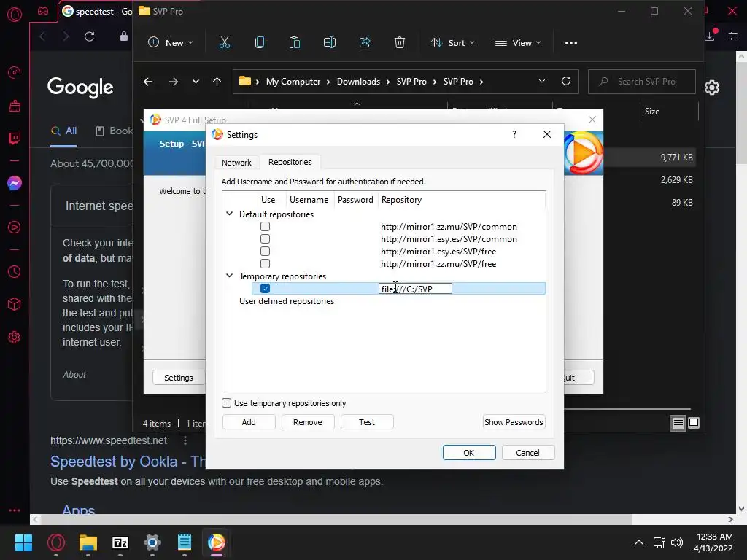The image size is (747, 560).
Task: Switch File Explorer to large thumbnails view icon
Action: (x=694, y=423)
